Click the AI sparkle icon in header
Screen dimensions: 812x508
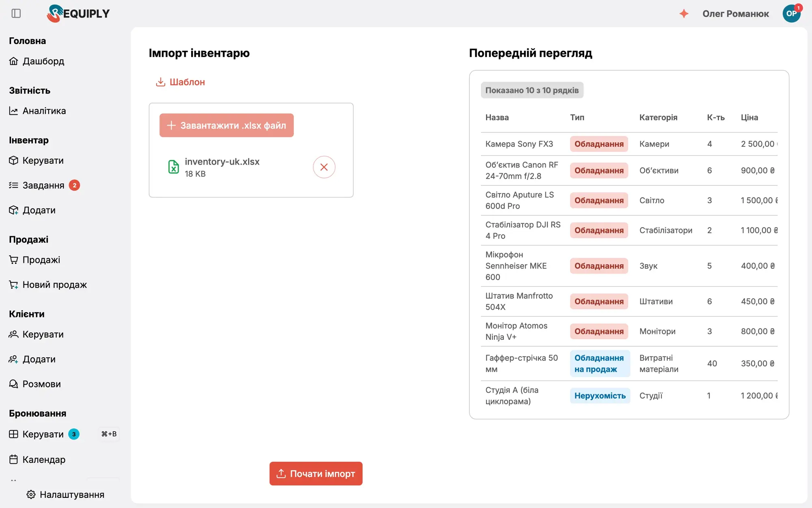pyautogui.click(x=684, y=13)
